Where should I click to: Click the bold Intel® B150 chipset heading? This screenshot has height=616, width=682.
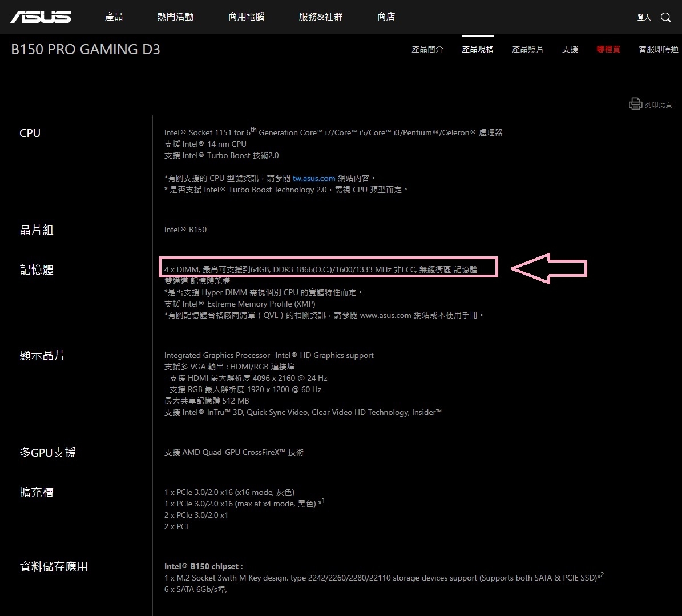(x=204, y=566)
